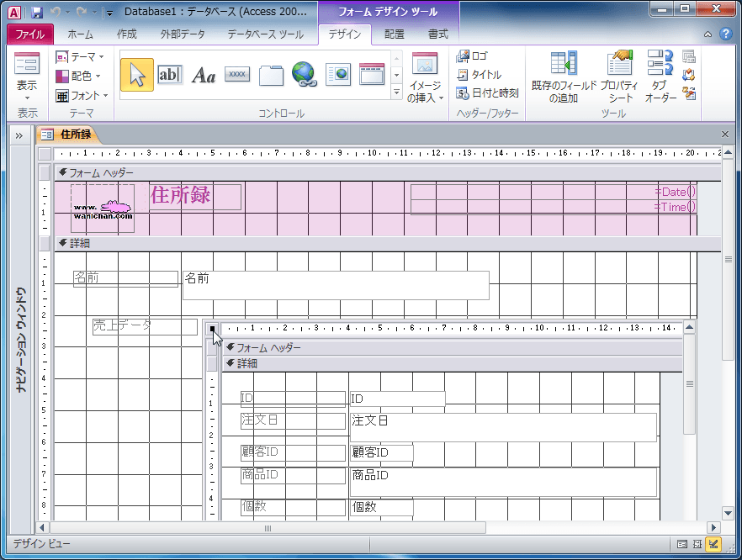
Task: Pick the Tab control
Action: (x=271, y=75)
